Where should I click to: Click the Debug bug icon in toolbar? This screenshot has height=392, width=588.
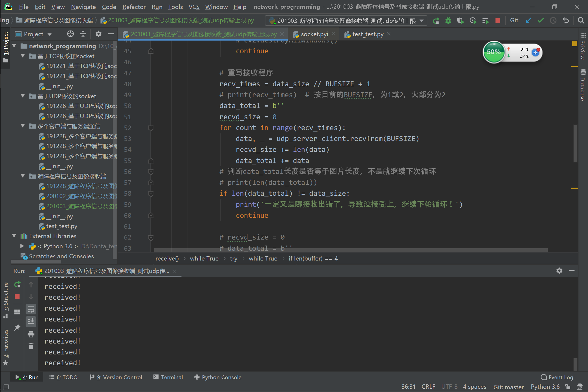click(x=448, y=21)
